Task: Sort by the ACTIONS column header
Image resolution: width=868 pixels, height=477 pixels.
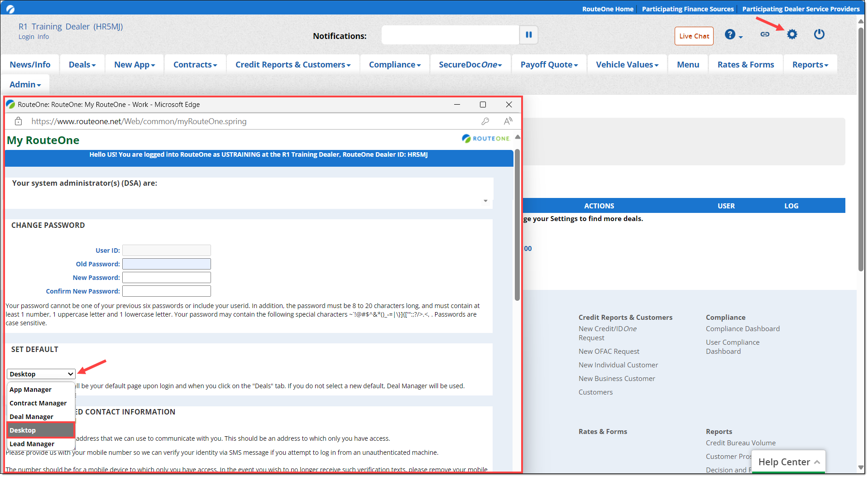Action: [x=599, y=206]
